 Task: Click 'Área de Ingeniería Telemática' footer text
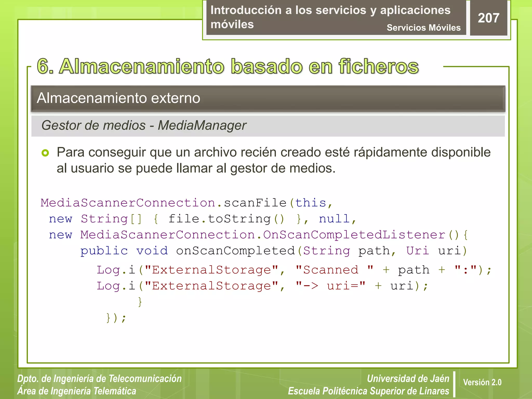pyautogui.click(x=77, y=391)
